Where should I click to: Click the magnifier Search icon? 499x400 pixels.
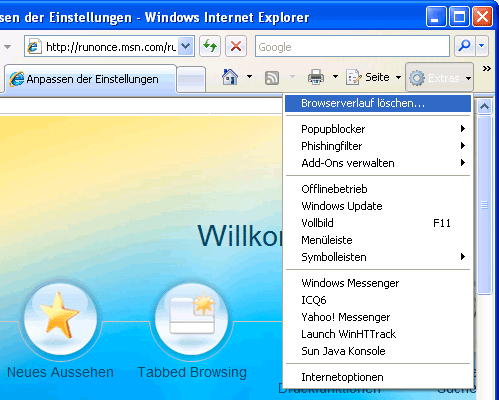[464, 46]
